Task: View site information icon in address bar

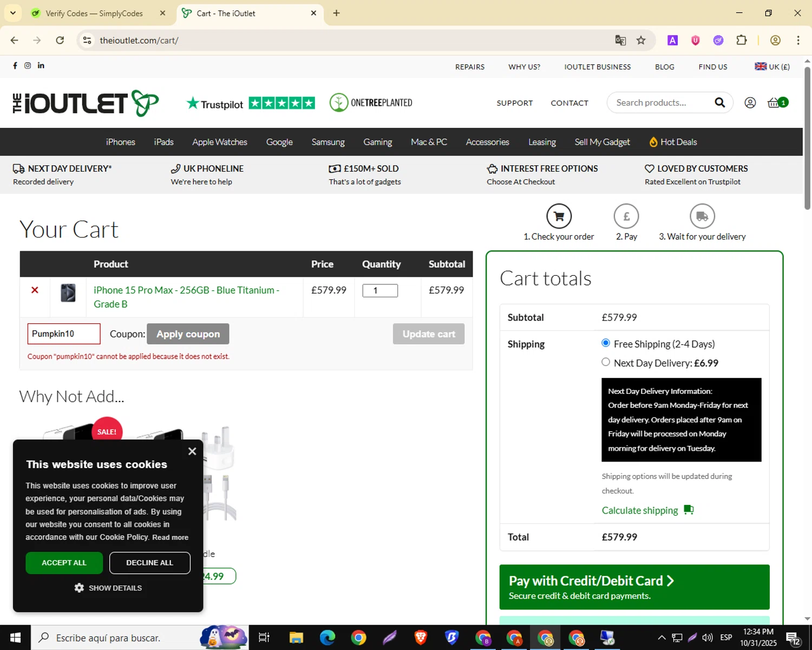Action: 87,40
